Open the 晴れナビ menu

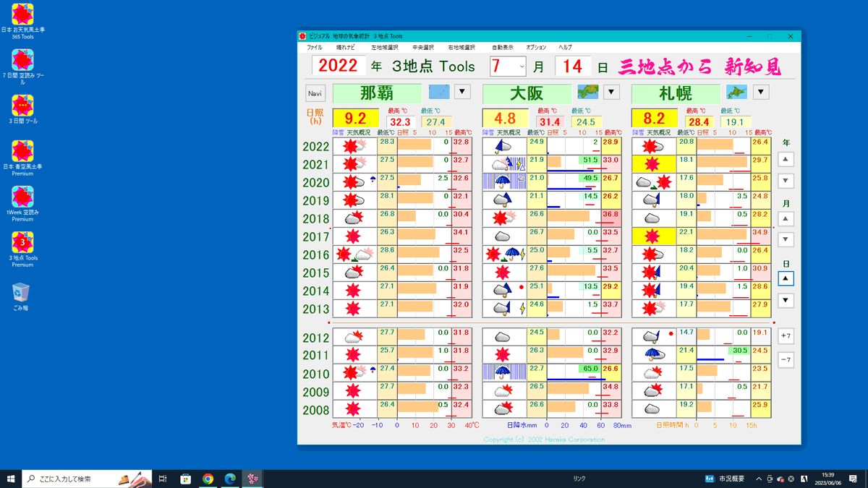346,48
